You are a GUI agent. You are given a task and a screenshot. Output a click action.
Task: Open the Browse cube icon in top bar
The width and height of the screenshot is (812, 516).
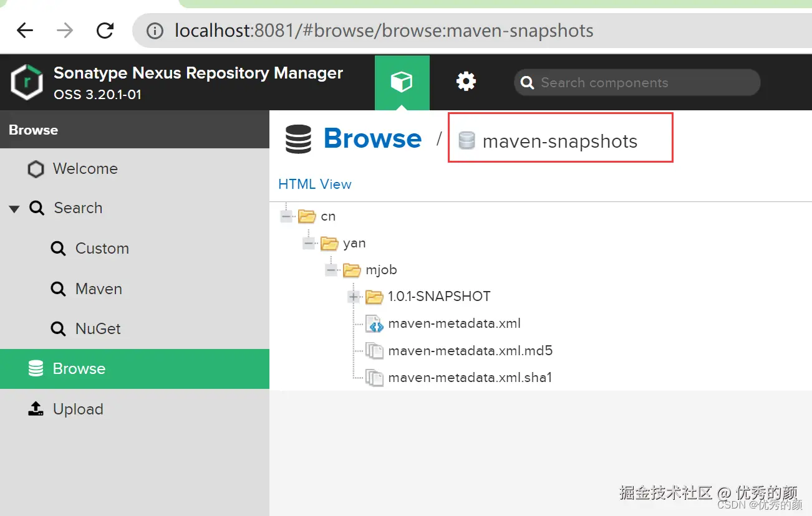402,82
